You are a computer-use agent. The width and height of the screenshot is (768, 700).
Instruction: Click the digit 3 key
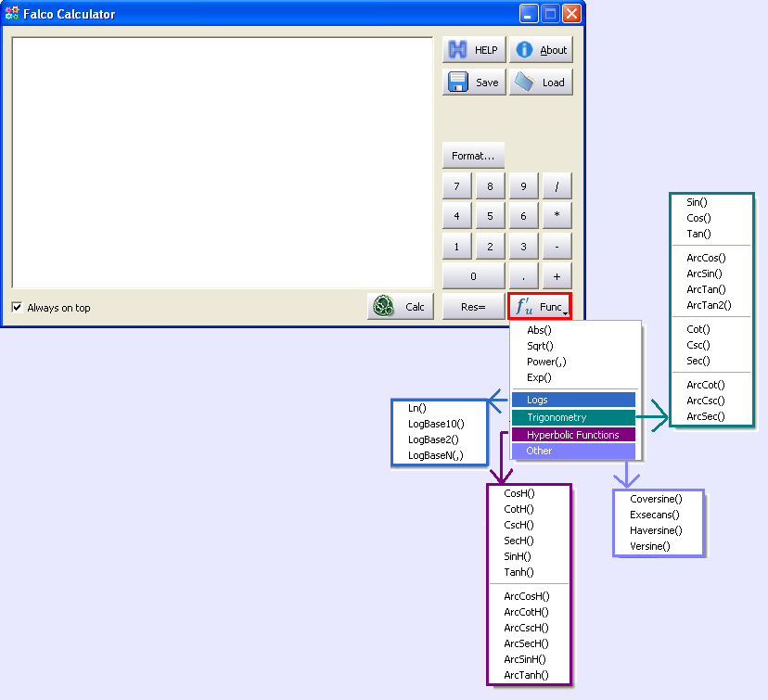[x=523, y=247]
